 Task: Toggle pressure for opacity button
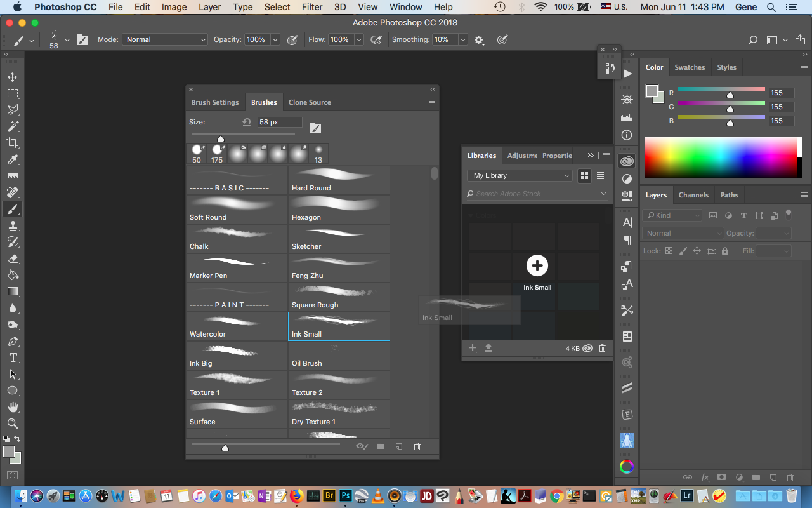click(292, 39)
